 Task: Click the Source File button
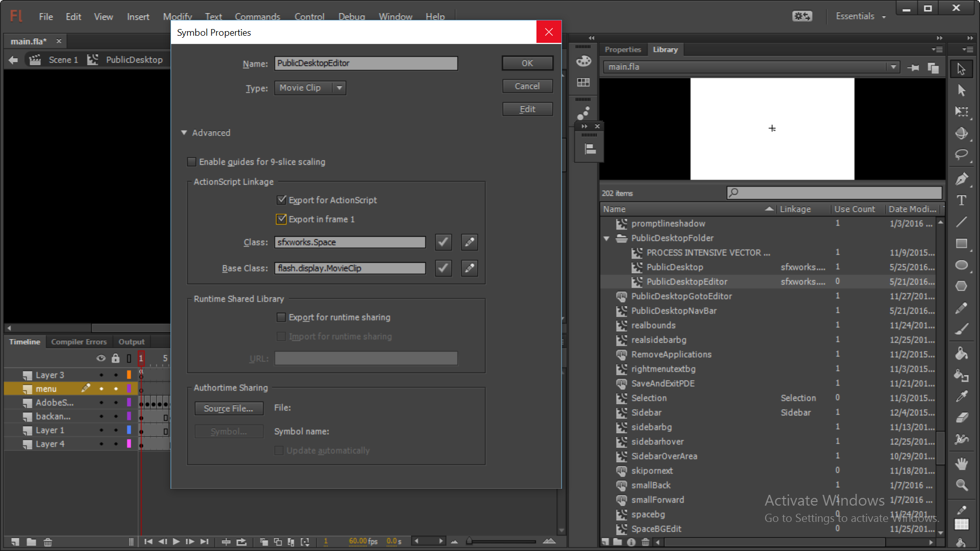coord(228,408)
